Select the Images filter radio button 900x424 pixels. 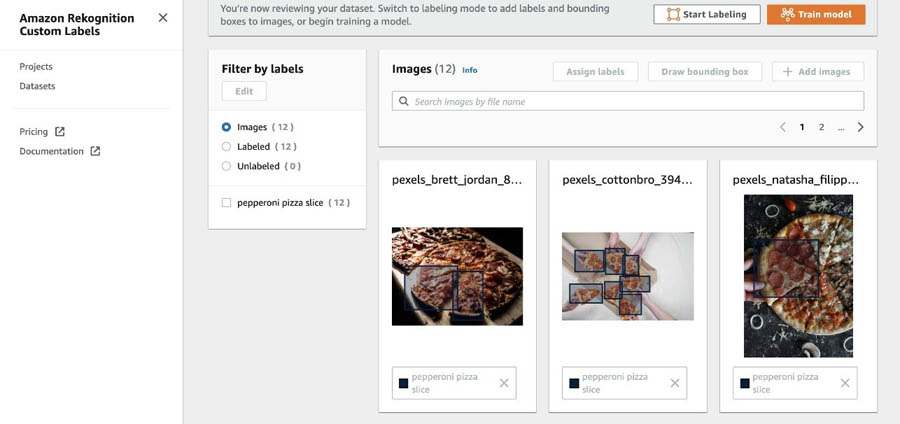226,127
